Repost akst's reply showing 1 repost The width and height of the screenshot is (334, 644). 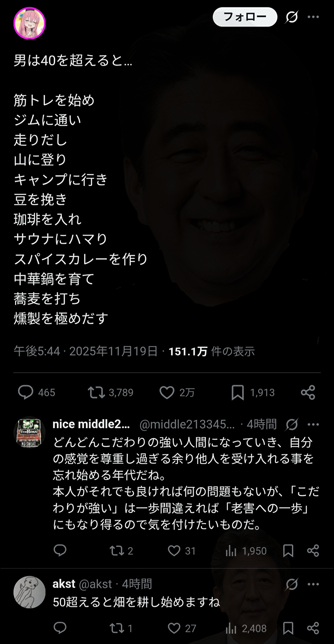(117, 628)
